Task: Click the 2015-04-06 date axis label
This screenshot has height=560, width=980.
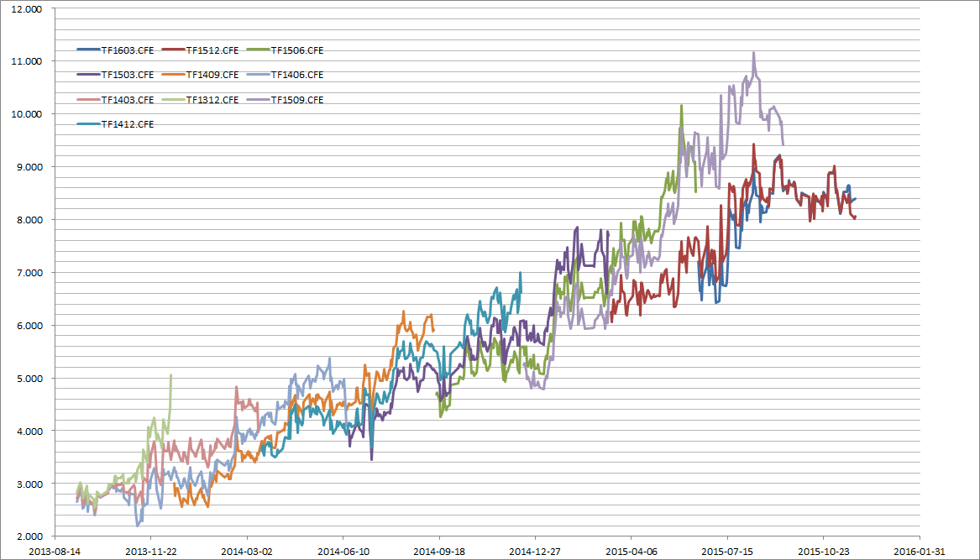Action: point(631,552)
